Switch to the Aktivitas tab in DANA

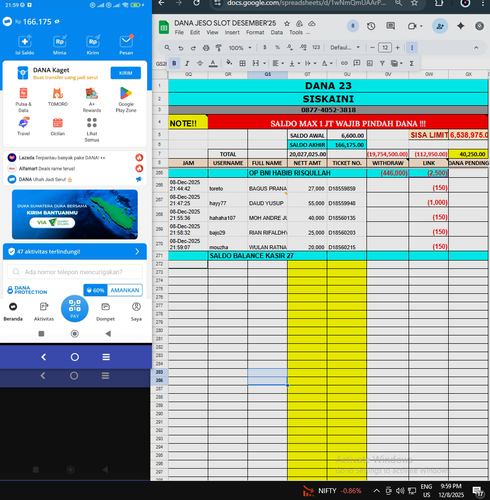pyautogui.click(x=44, y=312)
